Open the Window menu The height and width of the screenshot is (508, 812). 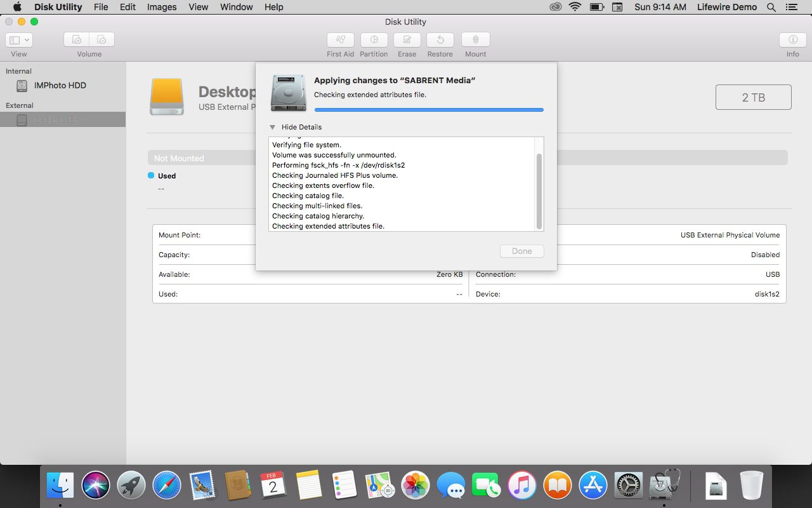[x=237, y=7]
